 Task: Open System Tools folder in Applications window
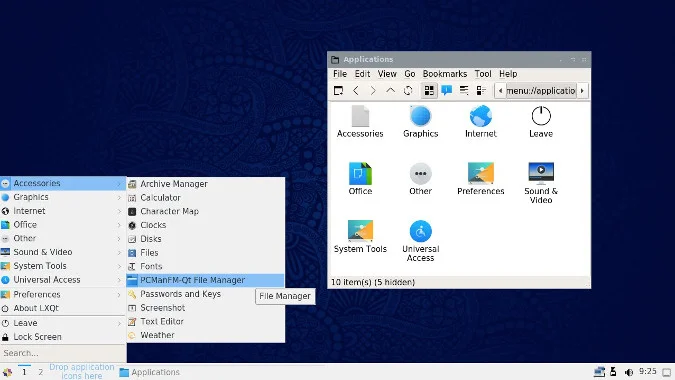(x=360, y=237)
